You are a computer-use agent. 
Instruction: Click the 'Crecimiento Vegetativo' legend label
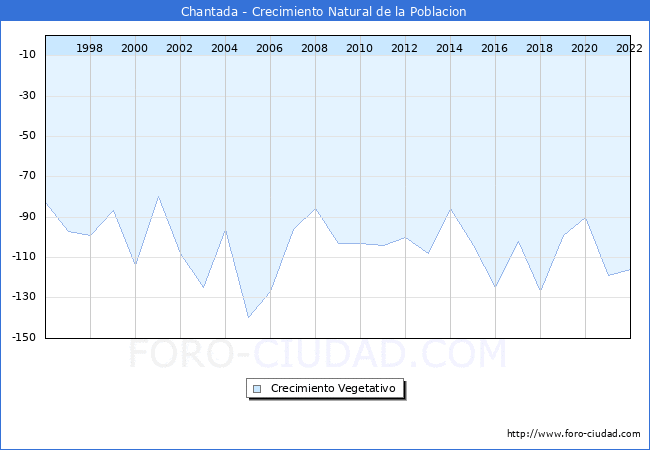333,388
